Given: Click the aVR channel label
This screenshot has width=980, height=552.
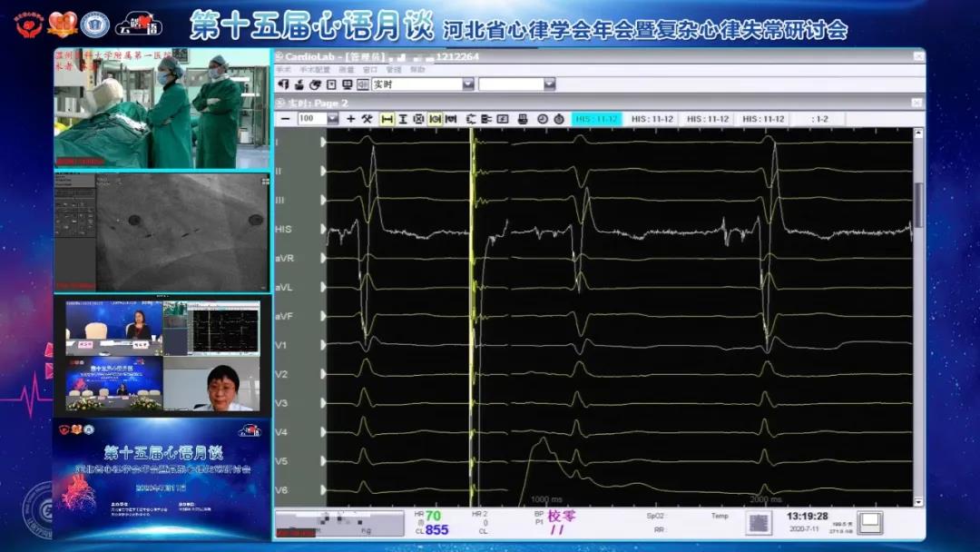Looking at the screenshot, I should click(x=284, y=258).
